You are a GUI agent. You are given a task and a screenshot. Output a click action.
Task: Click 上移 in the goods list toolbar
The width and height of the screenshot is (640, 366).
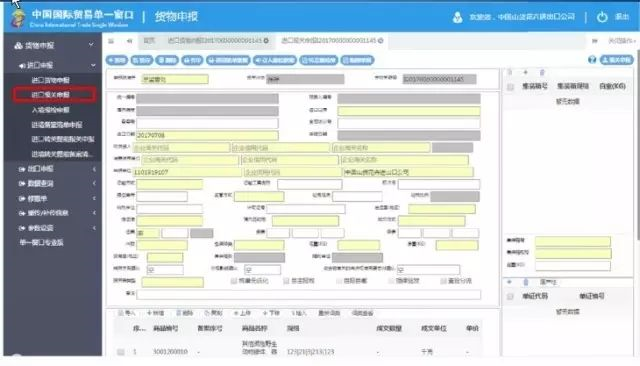coord(242,313)
